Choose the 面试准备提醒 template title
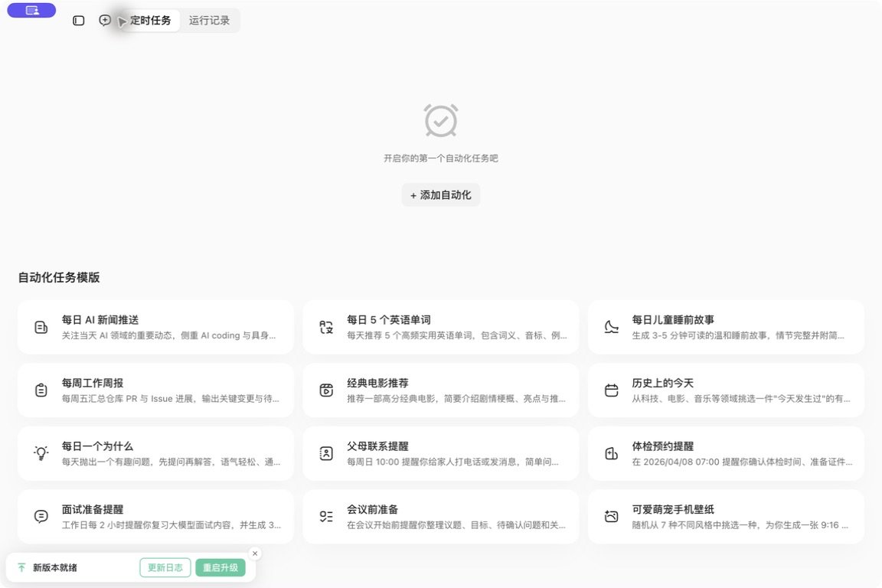Screen dimensions: 882x588 click(x=92, y=508)
